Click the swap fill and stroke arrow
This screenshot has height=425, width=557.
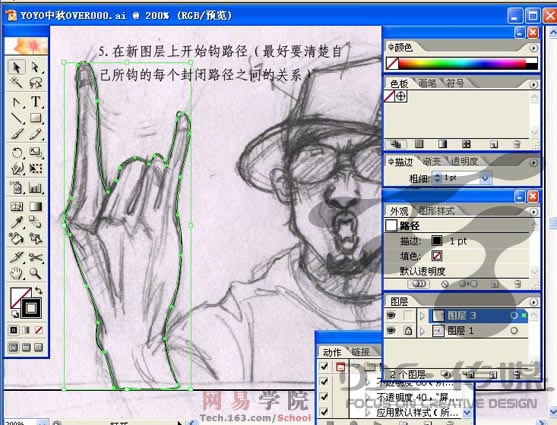(38, 291)
